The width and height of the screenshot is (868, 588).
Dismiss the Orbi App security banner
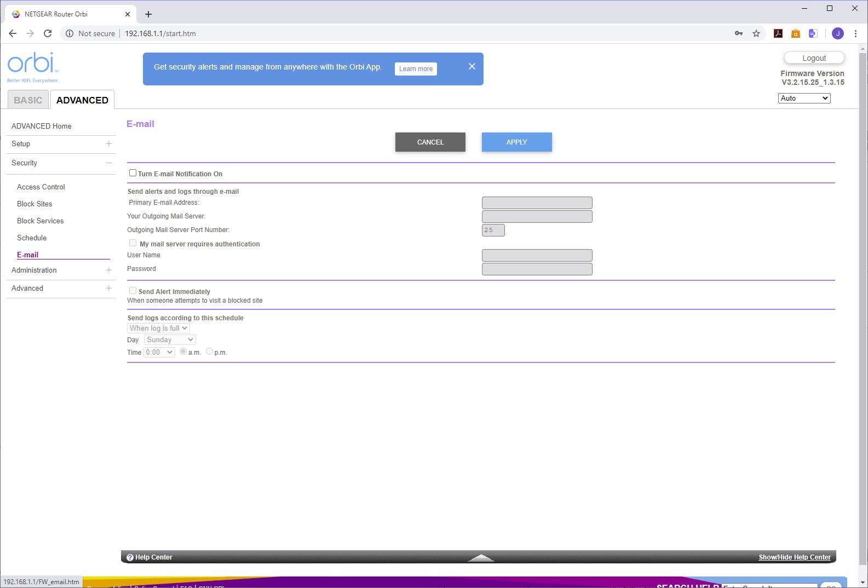point(472,66)
